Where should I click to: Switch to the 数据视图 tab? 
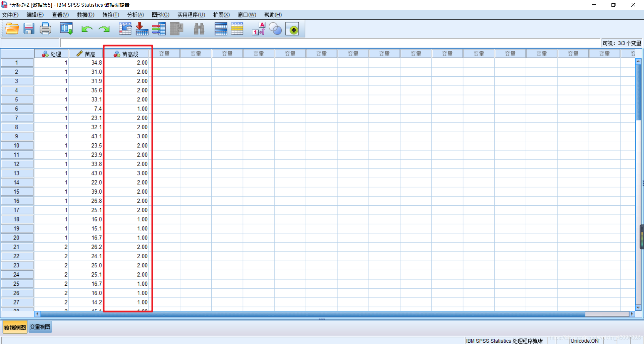pos(15,328)
